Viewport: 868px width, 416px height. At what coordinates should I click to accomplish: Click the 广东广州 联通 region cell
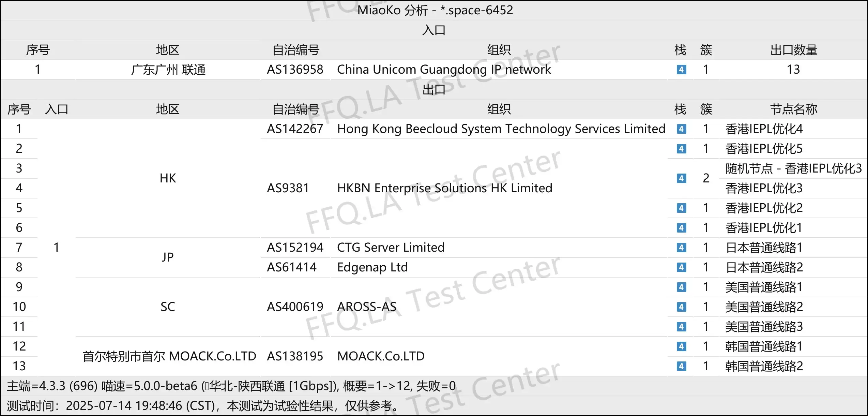168,70
